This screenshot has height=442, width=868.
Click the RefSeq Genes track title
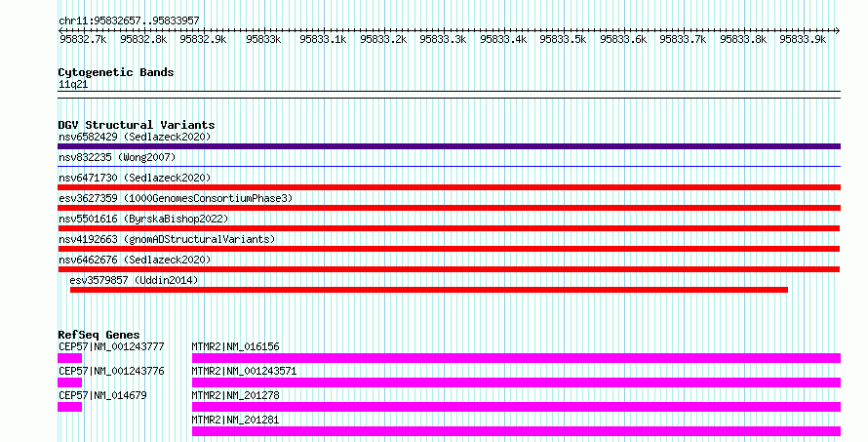(x=99, y=335)
